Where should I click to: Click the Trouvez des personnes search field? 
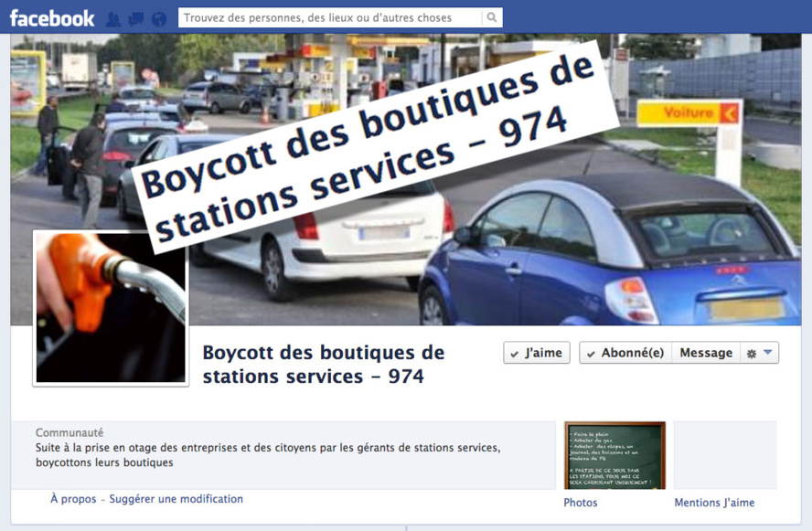[x=330, y=17]
